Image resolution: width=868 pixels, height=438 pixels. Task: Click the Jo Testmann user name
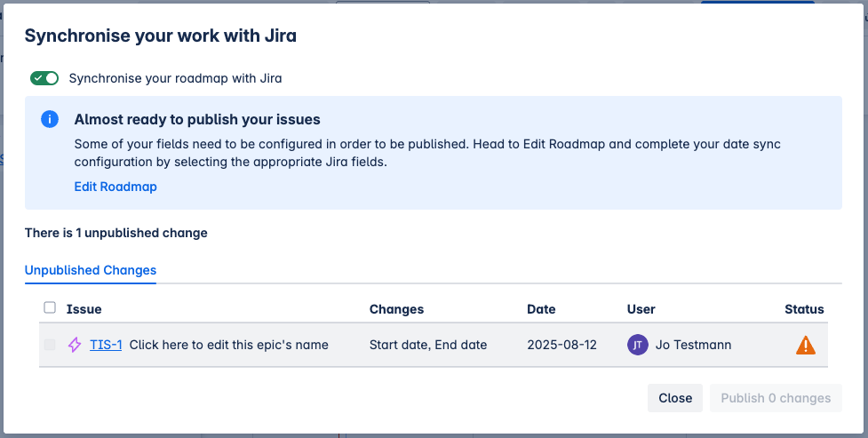point(694,345)
